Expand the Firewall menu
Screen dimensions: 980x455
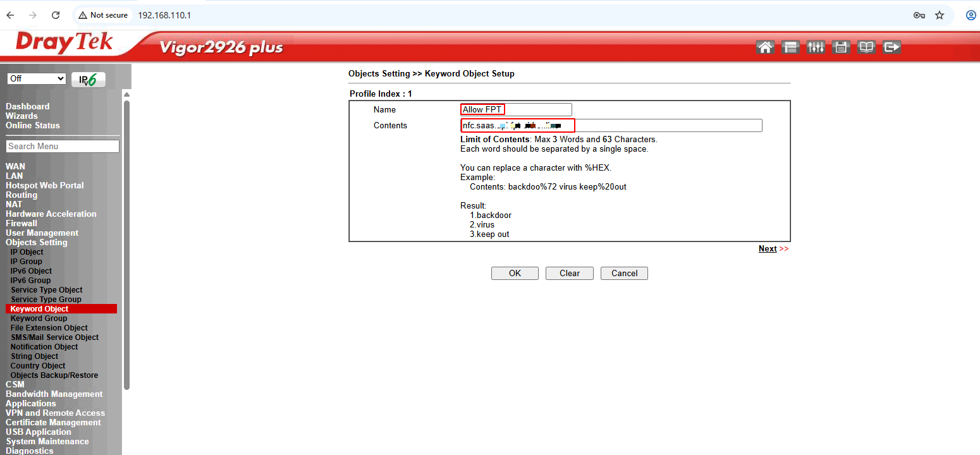(21, 223)
